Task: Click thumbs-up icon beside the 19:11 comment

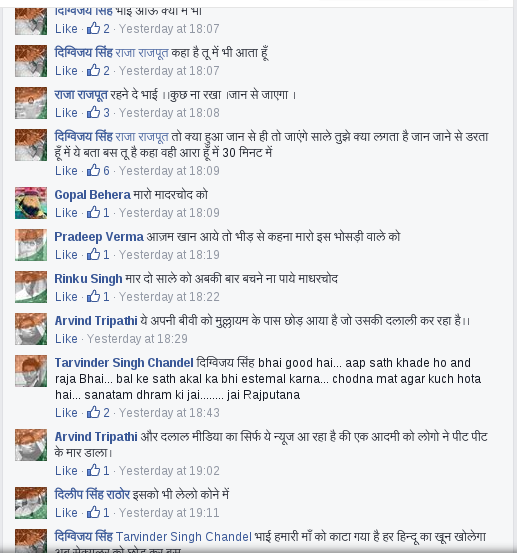Action: click(x=93, y=512)
